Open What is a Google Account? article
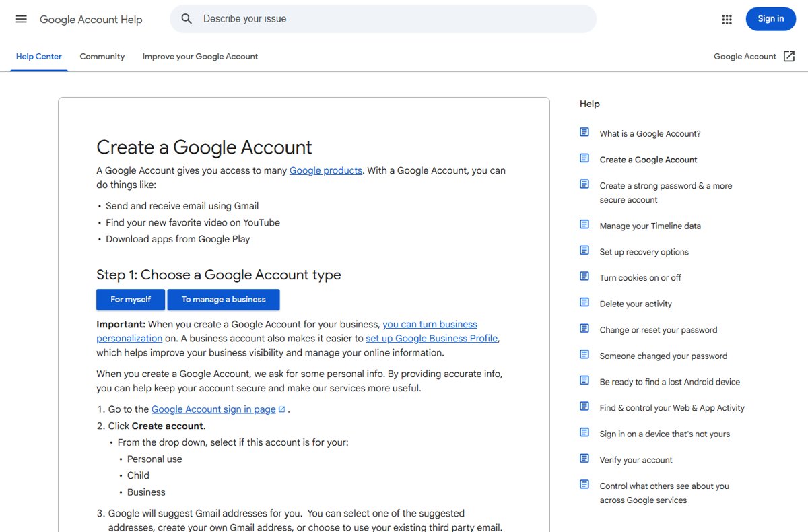 650,134
